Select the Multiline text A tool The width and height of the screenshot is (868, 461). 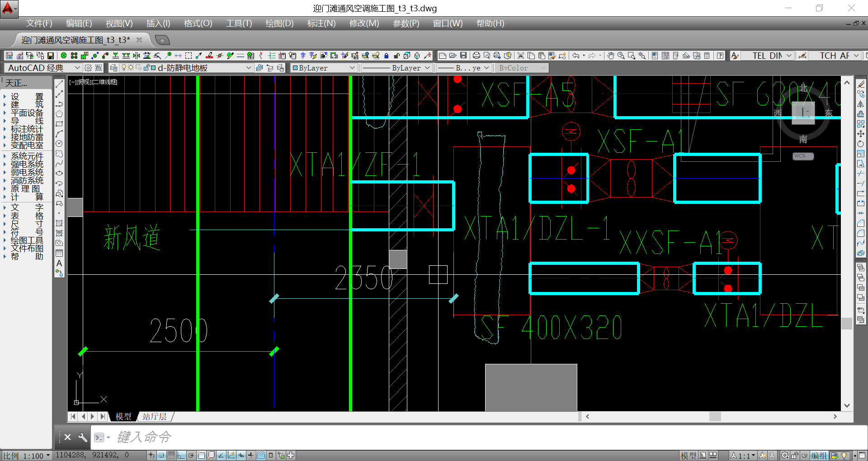[x=59, y=263]
